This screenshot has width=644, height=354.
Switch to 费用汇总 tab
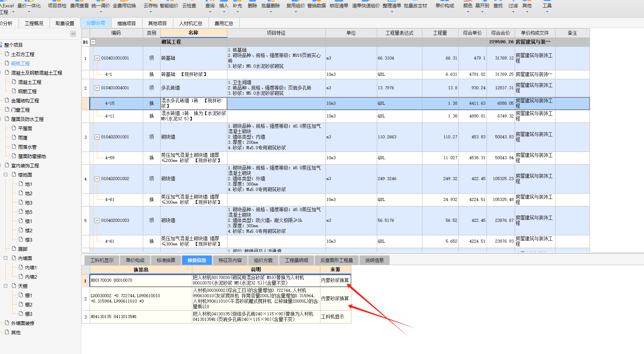pos(224,23)
